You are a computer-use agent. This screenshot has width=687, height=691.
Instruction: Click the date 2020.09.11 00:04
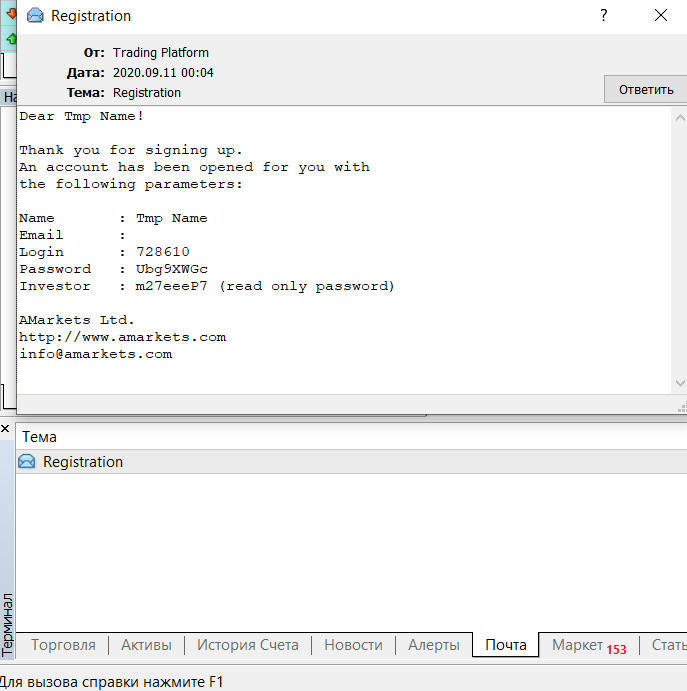pyautogui.click(x=163, y=73)
